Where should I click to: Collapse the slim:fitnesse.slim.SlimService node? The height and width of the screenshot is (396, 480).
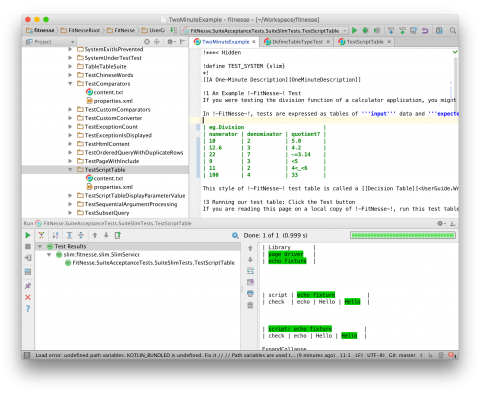point(49,255)
